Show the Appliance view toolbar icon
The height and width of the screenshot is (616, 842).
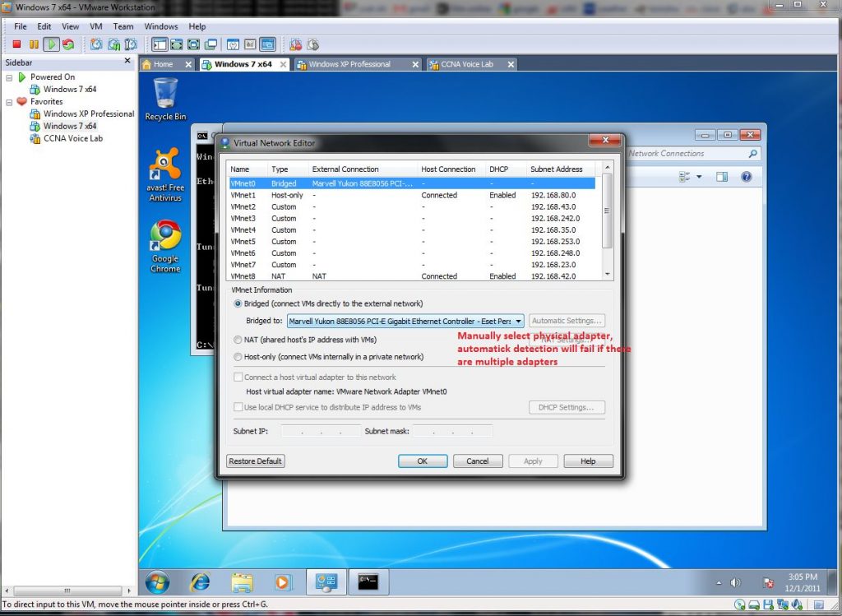point(250,44)
